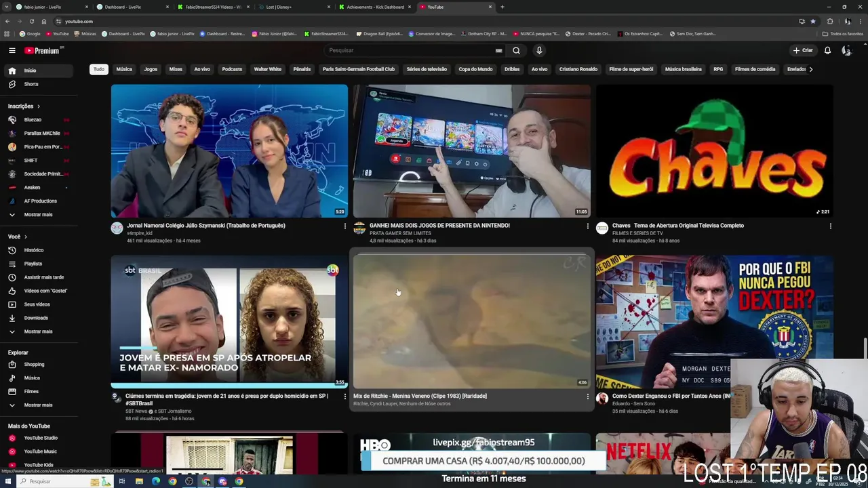Select the Cristiano Ronaldo filter chip

[x=578, y=69]
